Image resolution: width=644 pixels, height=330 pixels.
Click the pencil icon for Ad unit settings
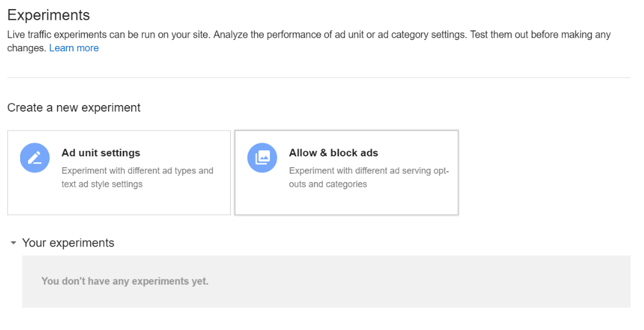(x=35, y=158)
